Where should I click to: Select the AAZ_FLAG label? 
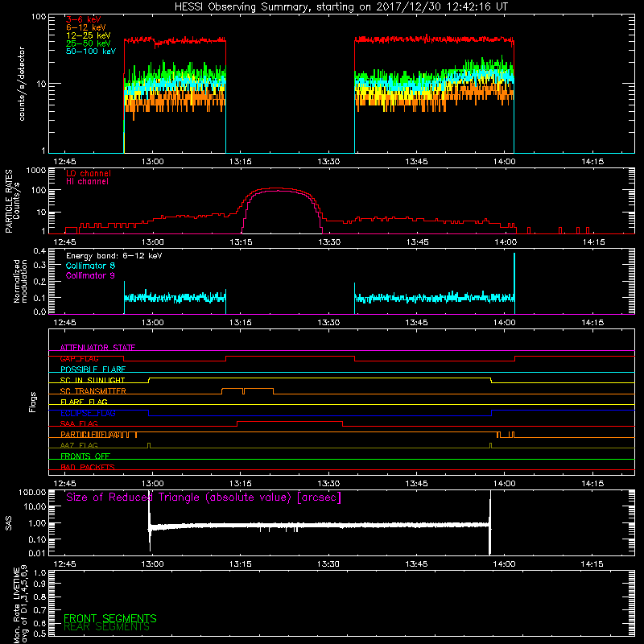[x=79, y=446]
